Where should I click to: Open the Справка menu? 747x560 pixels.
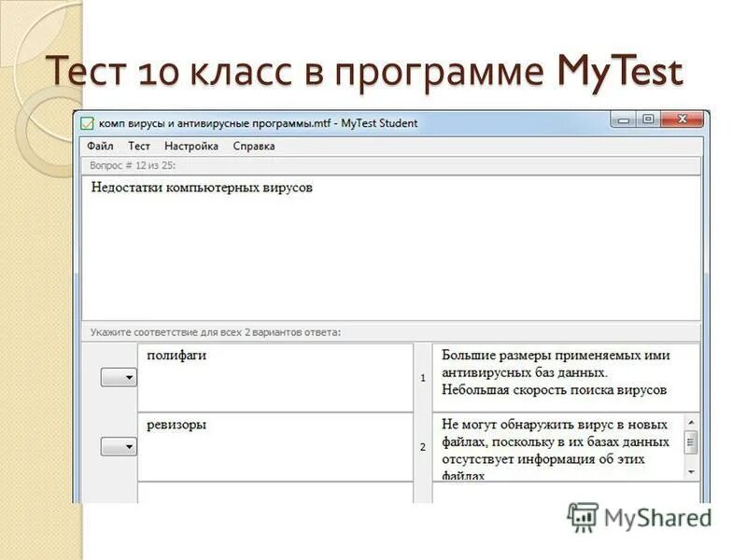coord(253,147)
